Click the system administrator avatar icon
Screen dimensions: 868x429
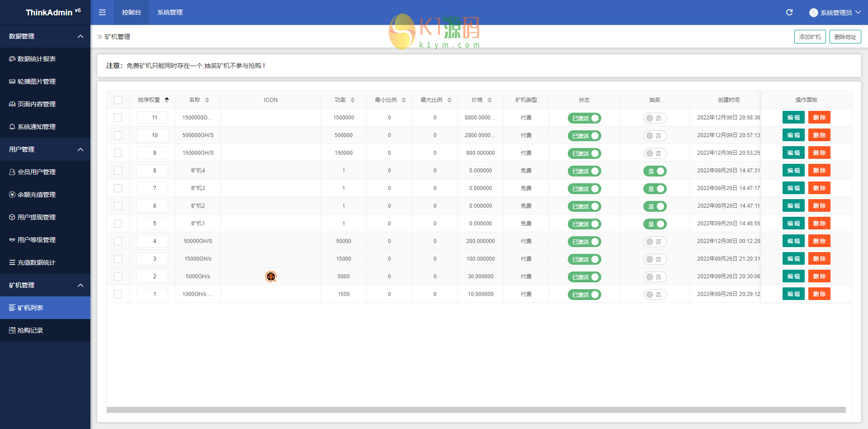pyautogui.click(x=814, y=13)
